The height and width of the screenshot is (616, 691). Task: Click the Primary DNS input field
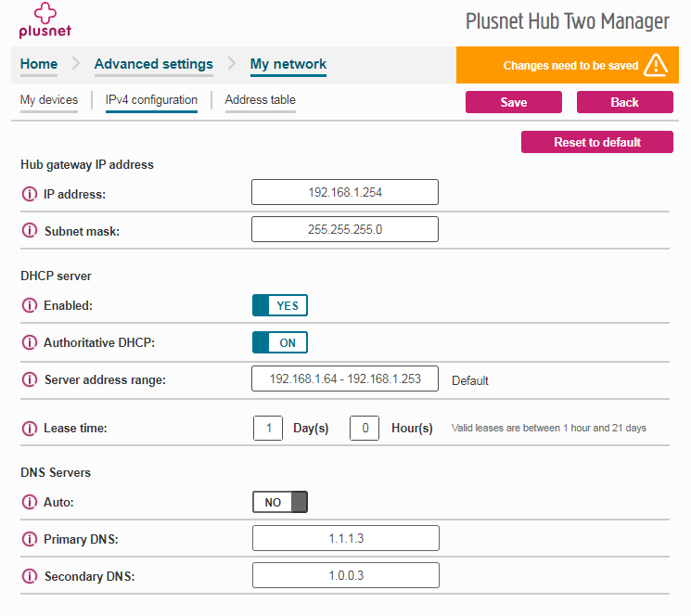344,538
